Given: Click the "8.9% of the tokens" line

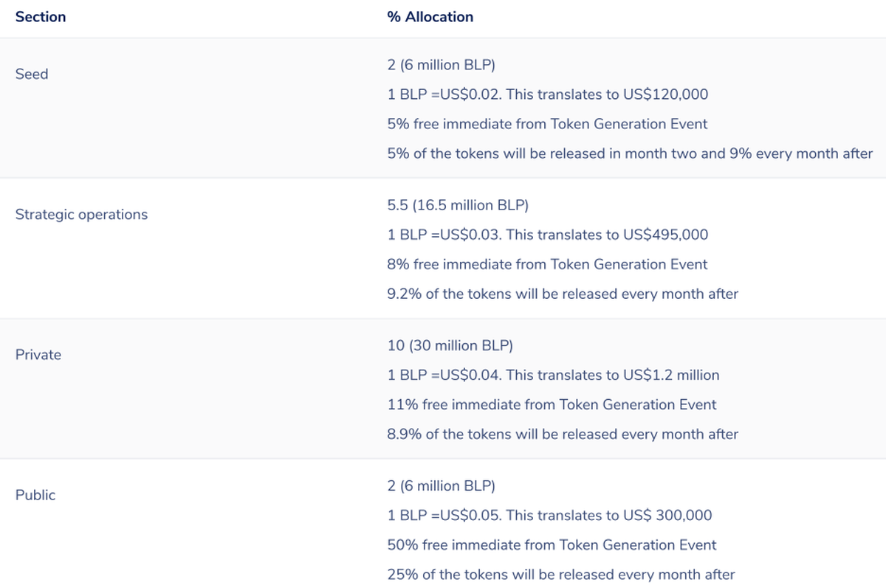Looking at the screenshot, I should [563, 434].
